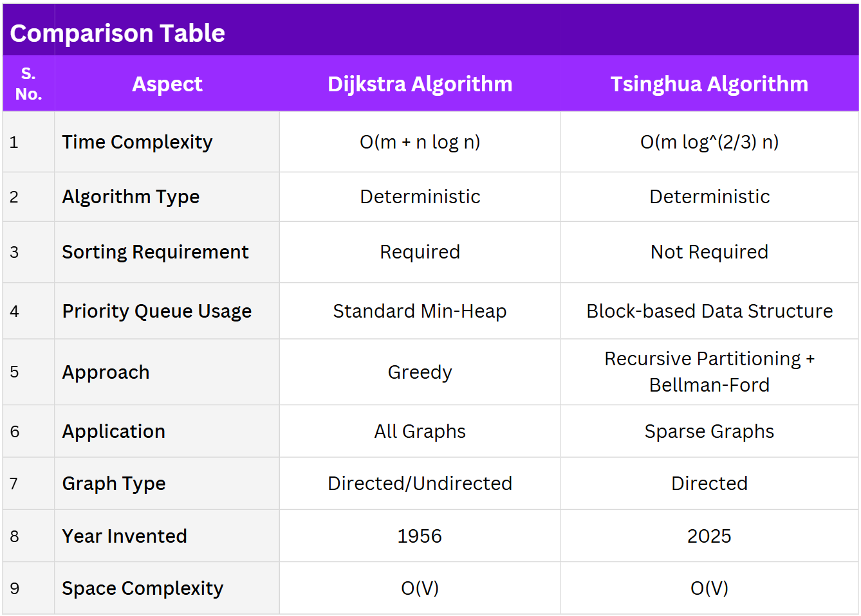Screen dimensions: 861x616
Task: Click the Directed/Undirected cell
Action: (x=420, y=484)
